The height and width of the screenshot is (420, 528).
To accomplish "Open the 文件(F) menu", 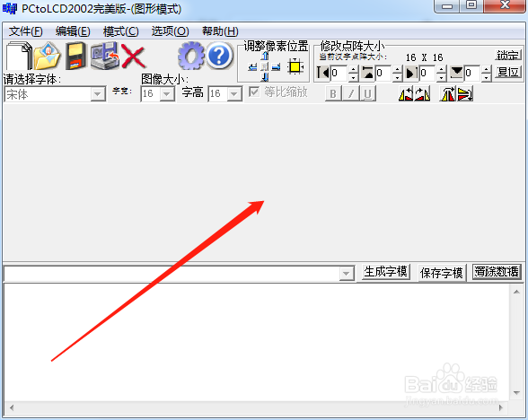I will (x=25, y=31).
